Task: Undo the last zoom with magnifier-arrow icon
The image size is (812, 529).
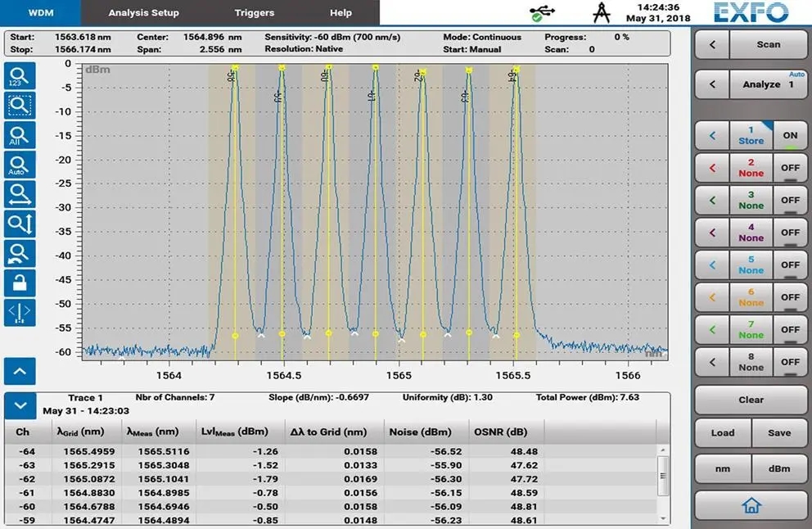Action: click(x=20, y=252)
